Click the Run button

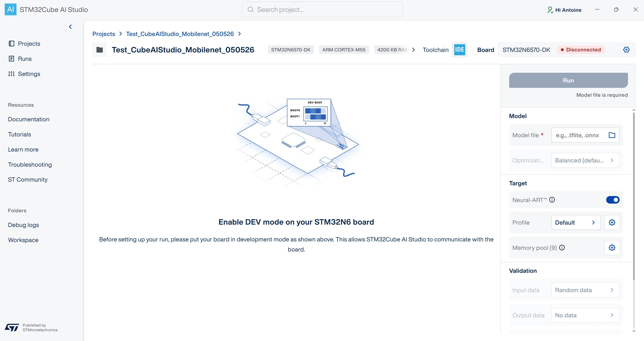pos(568,80)
